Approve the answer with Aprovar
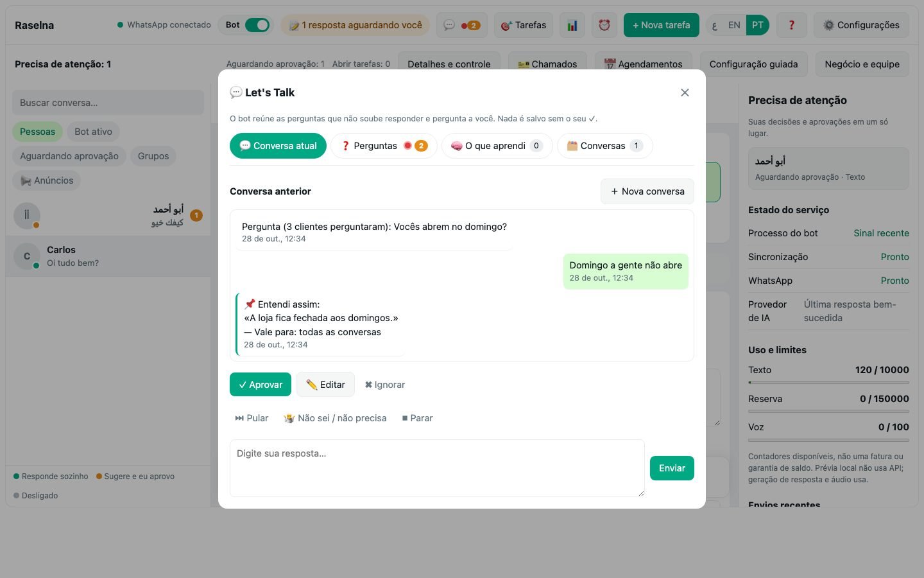 [261, 385]
